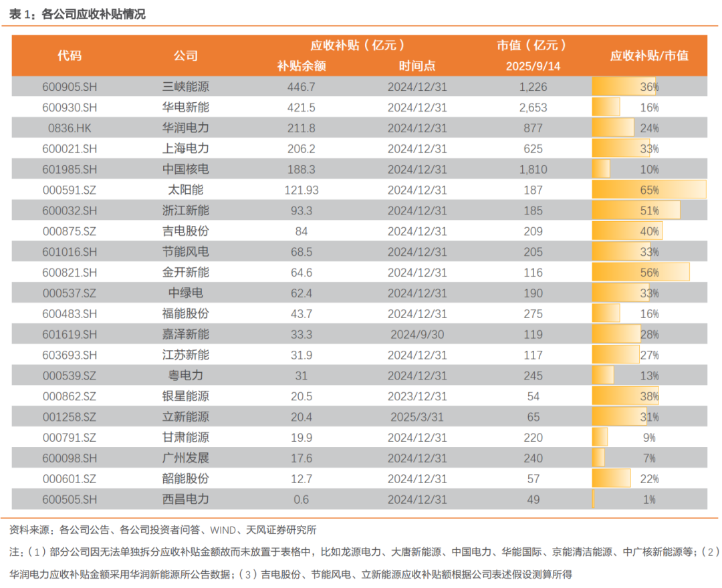
Task: Select stock code 600905.SH
Action: pyautogui.click(x=70, y=87)
